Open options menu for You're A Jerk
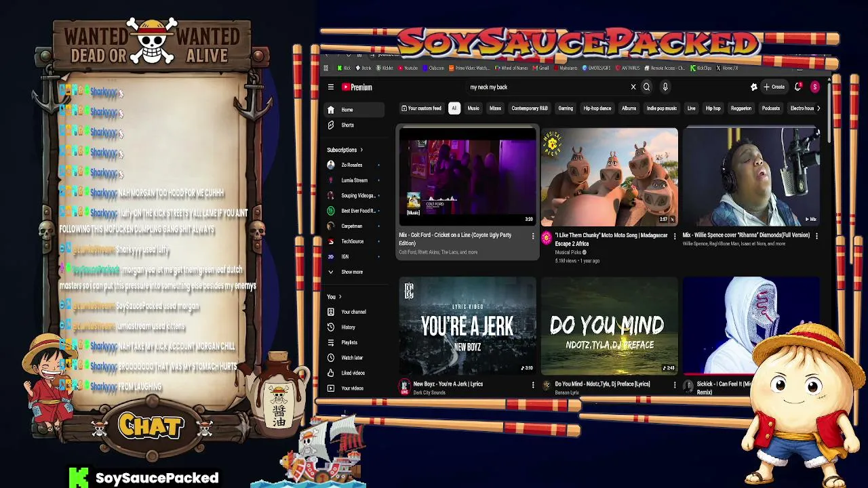The width and height of the screenshot is (868, 488). (533, 385)
